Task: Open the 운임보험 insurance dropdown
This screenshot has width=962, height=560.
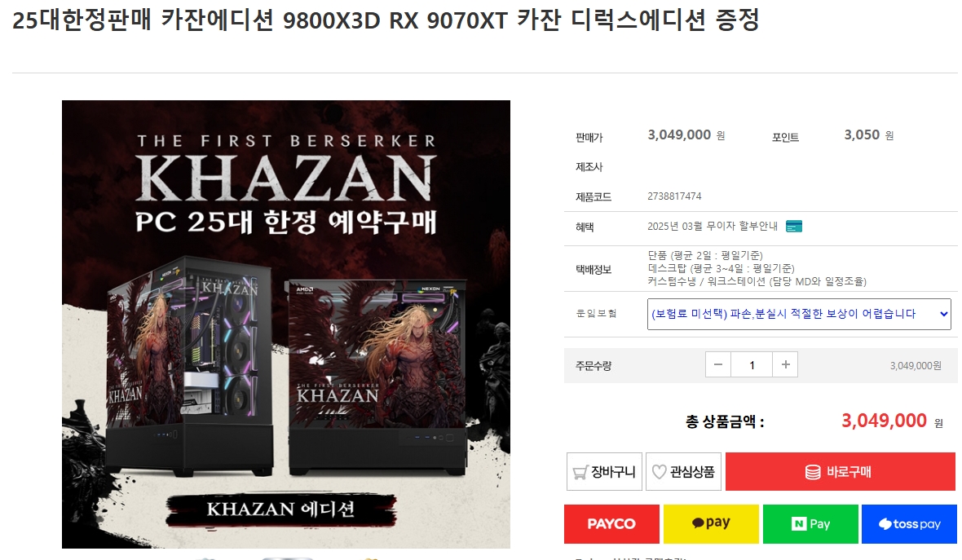Action: pyautogui.click(x=799, y=314)
